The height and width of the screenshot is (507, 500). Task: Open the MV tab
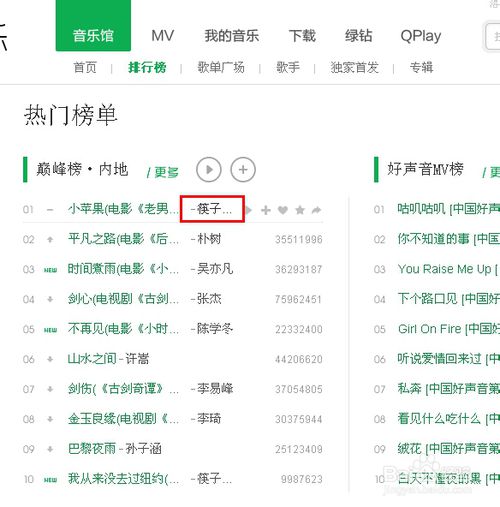[163, 36]
